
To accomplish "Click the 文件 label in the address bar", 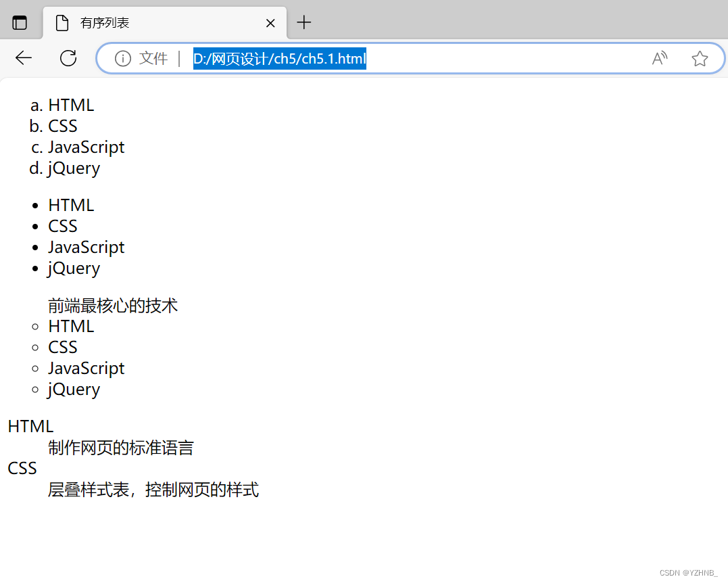I will tap(153, 58).
